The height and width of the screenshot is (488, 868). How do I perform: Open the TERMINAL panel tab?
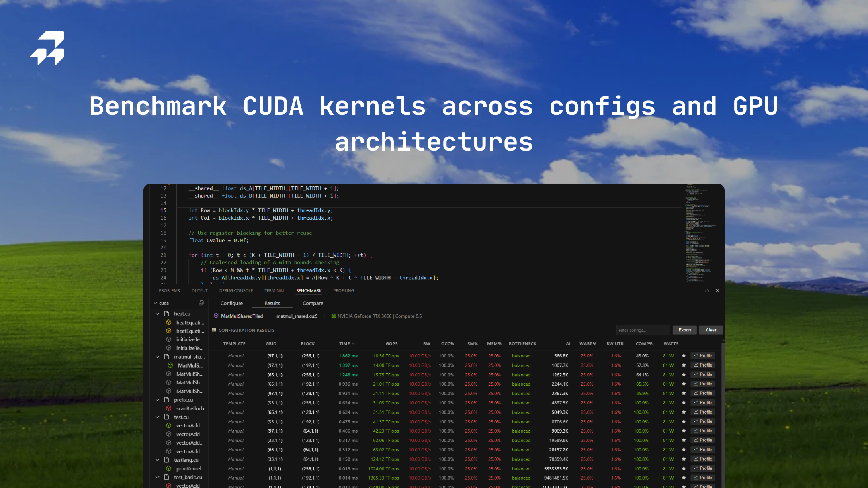[274, 290]
